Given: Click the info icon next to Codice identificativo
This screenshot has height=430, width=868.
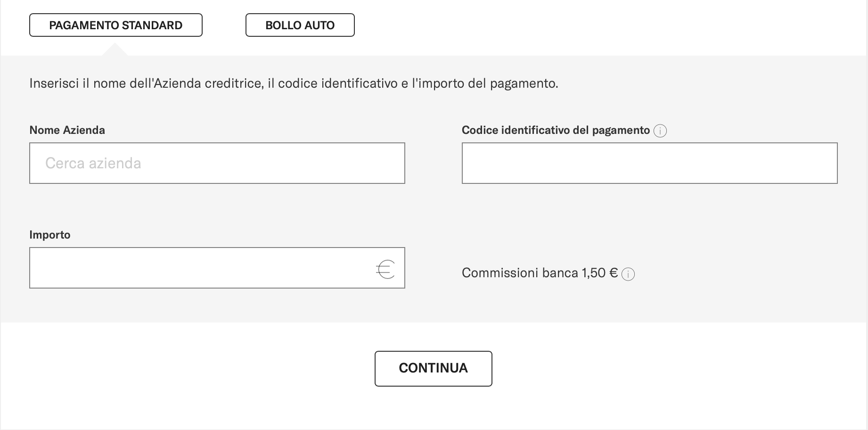Looking at the screenshot, I should pos(661,131).
